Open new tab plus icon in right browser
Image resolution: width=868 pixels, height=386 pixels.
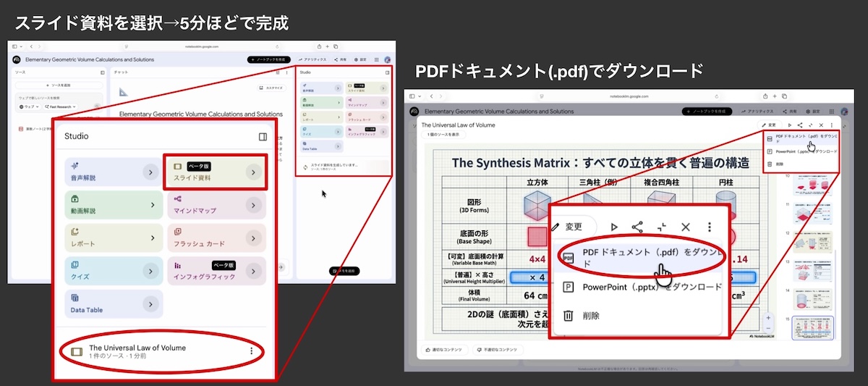[x=774, y=96]
